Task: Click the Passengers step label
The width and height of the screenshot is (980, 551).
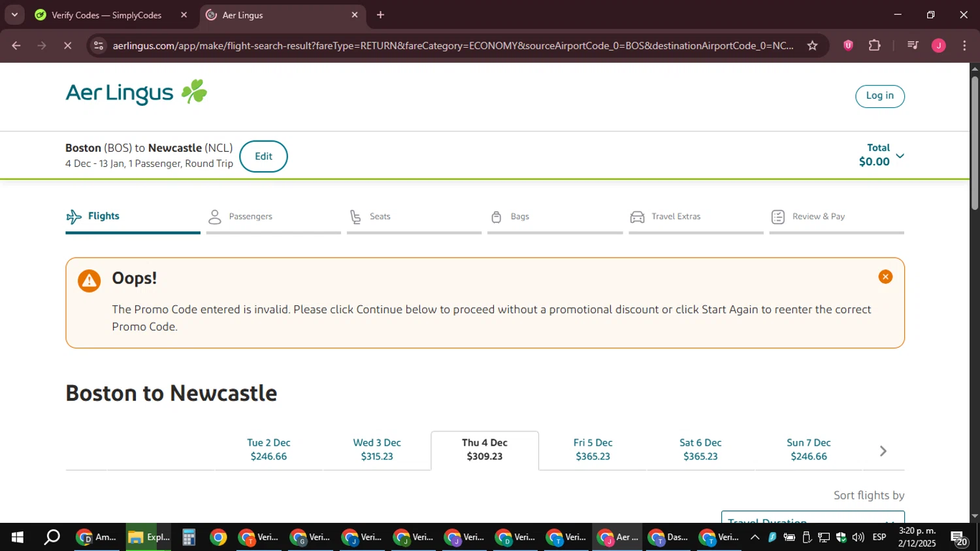Action: [x=251, y=217]
